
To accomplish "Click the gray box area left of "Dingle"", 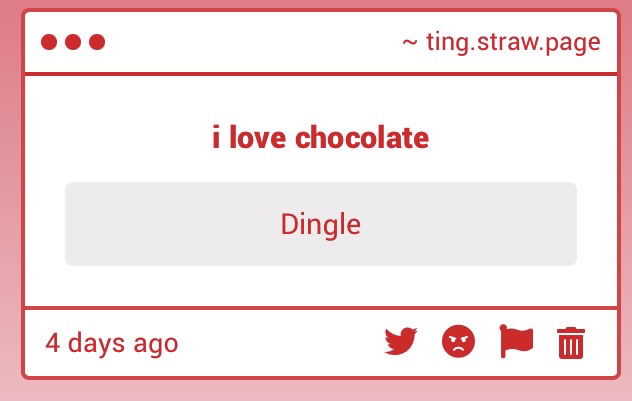I will (150, 224).
